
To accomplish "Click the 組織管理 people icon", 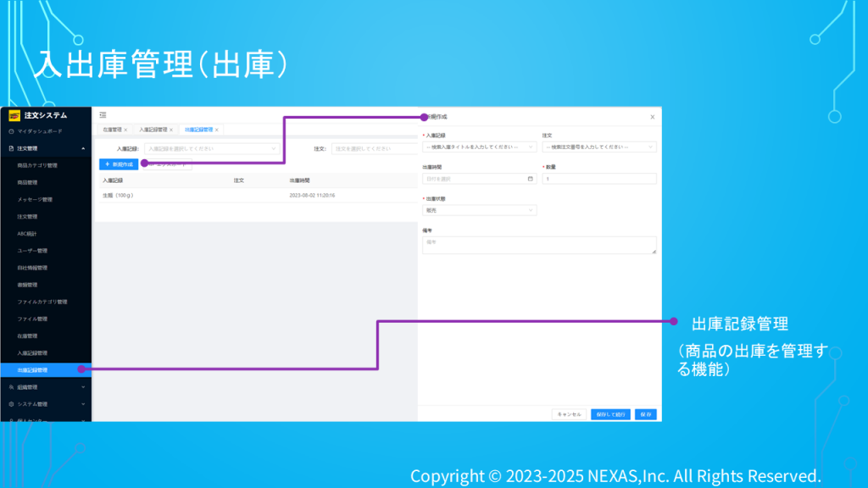I will click(11, 387).
